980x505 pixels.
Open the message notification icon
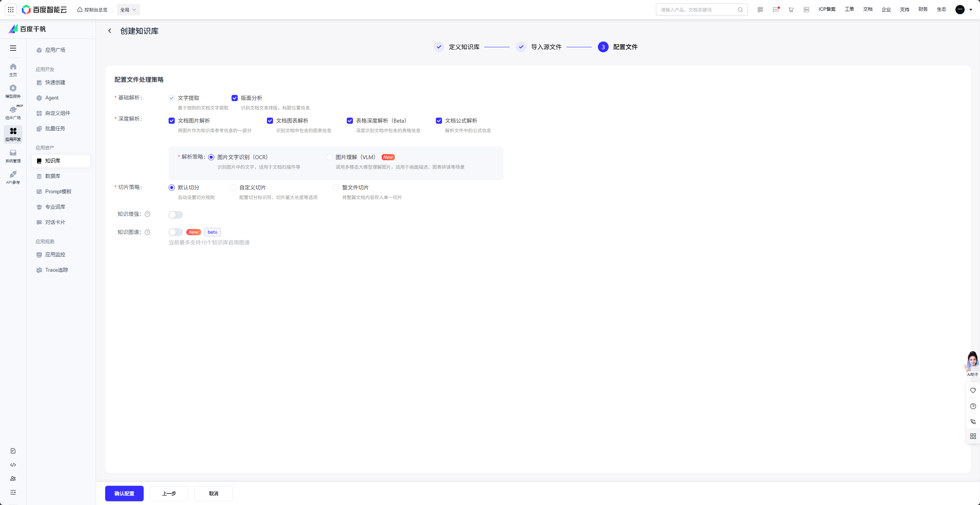pyautogui.click(x=776, y=10)
